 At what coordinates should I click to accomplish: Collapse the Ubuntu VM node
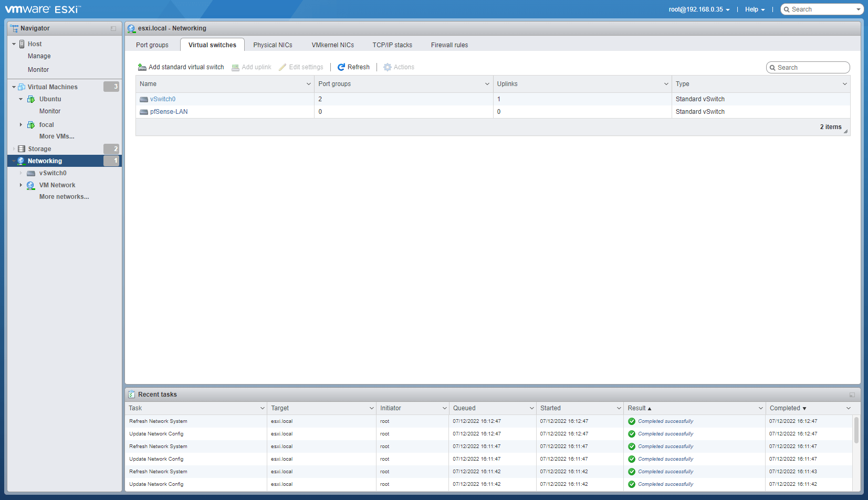coord(20,99)
